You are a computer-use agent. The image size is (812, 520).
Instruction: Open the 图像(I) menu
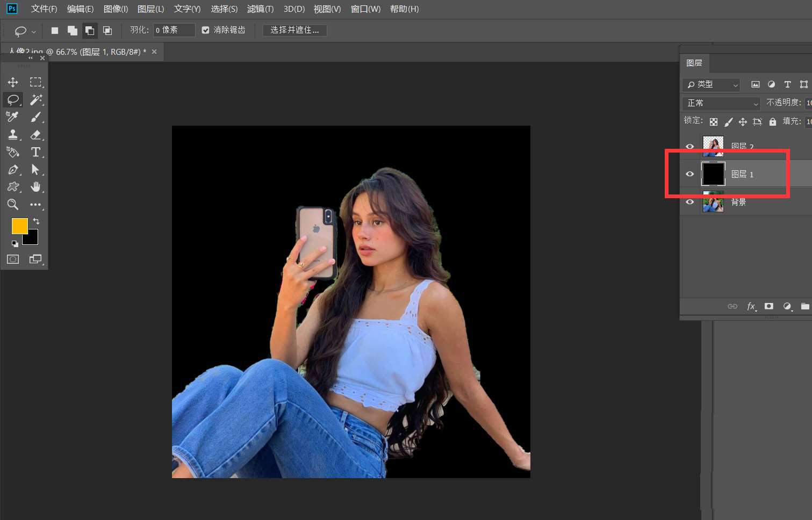[x=116, y=9]
